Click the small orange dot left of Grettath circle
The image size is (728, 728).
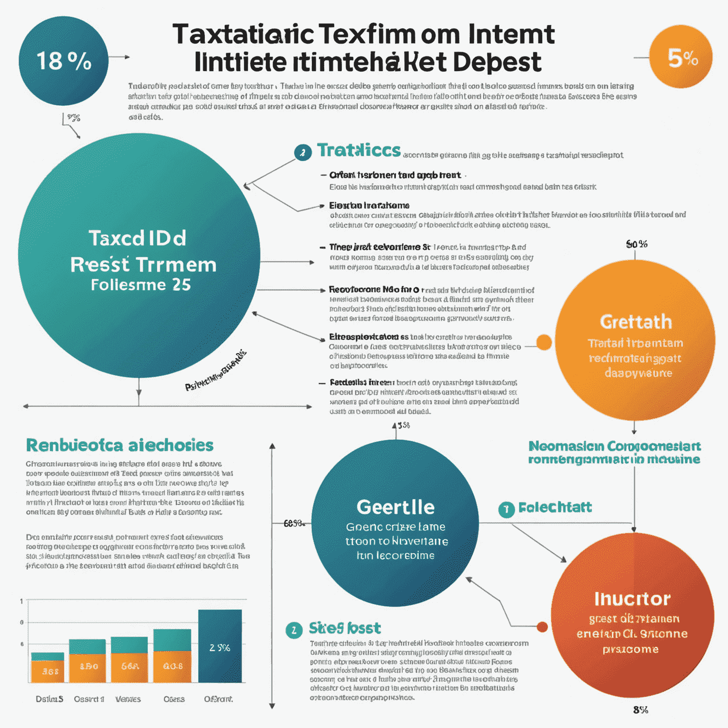pos(544,342)
